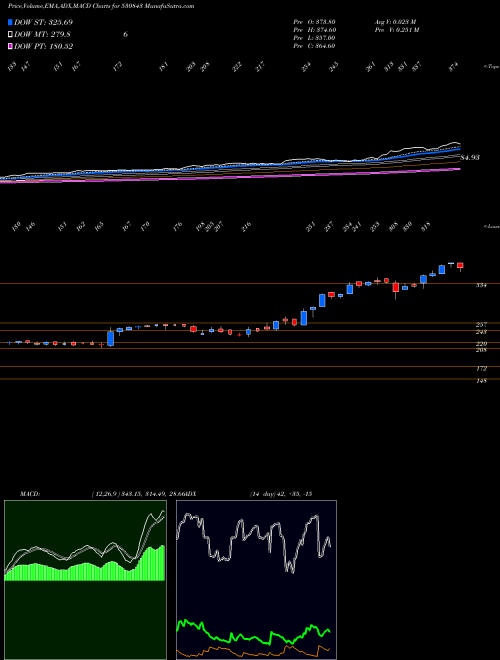Click the 220 price level label
The height and width of the screenshot is (660, 500).
coord(481,344)
